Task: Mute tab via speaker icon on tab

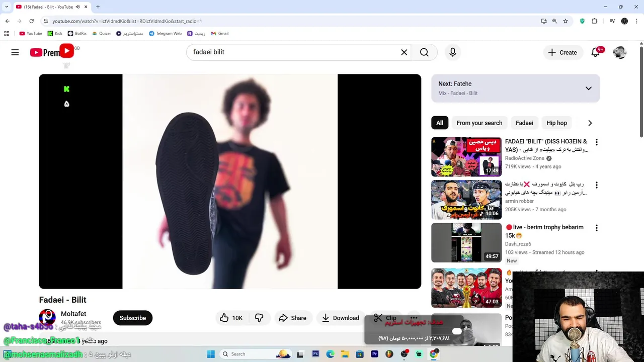Action: point(78,7)
